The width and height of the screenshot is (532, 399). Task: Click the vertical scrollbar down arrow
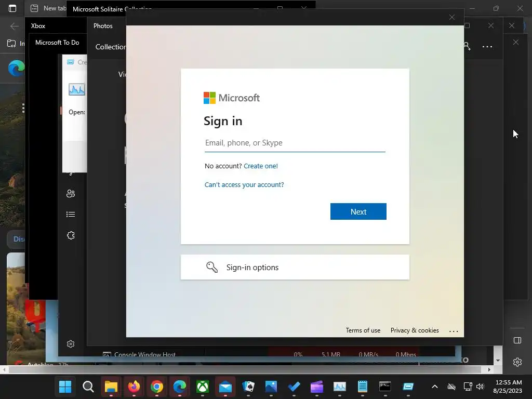tap(498, 361)
